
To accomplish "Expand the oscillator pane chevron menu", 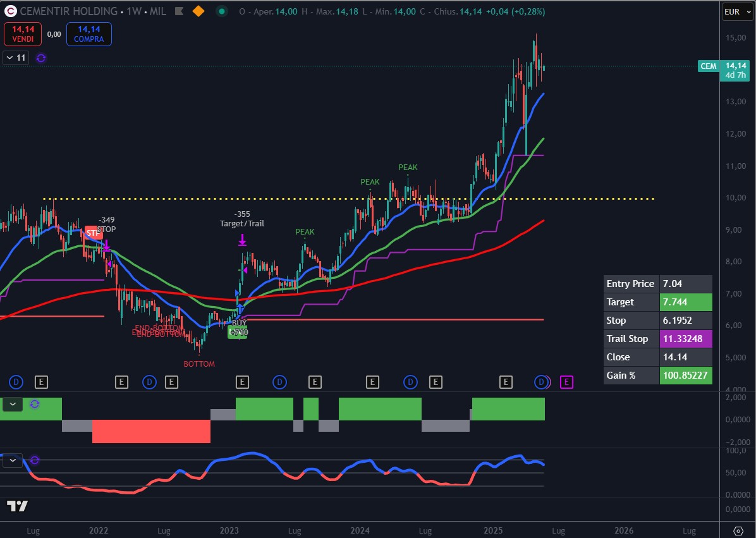I will pyautogui.click(x=12, y=460).
